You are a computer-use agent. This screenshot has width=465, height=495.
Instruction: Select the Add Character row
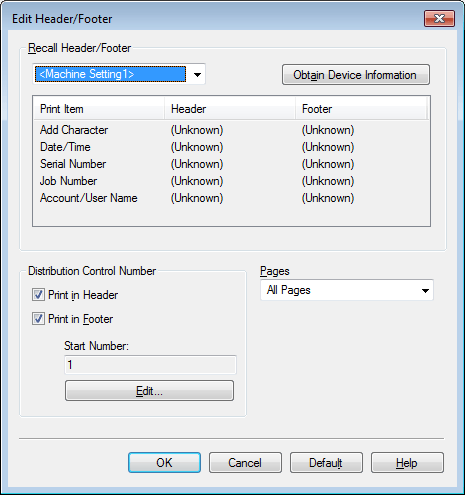tap(231, 130)
